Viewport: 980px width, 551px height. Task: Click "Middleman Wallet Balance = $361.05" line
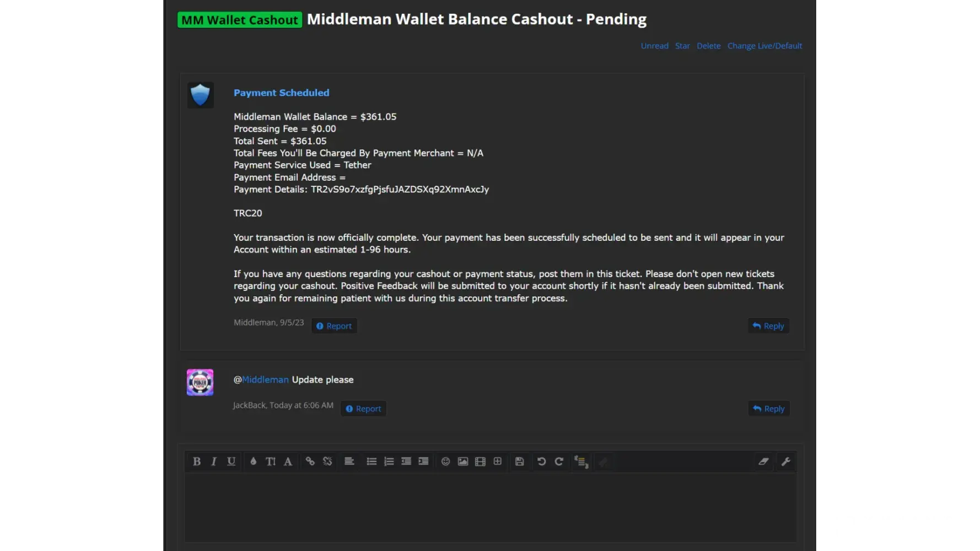click(x=315, y=117)
